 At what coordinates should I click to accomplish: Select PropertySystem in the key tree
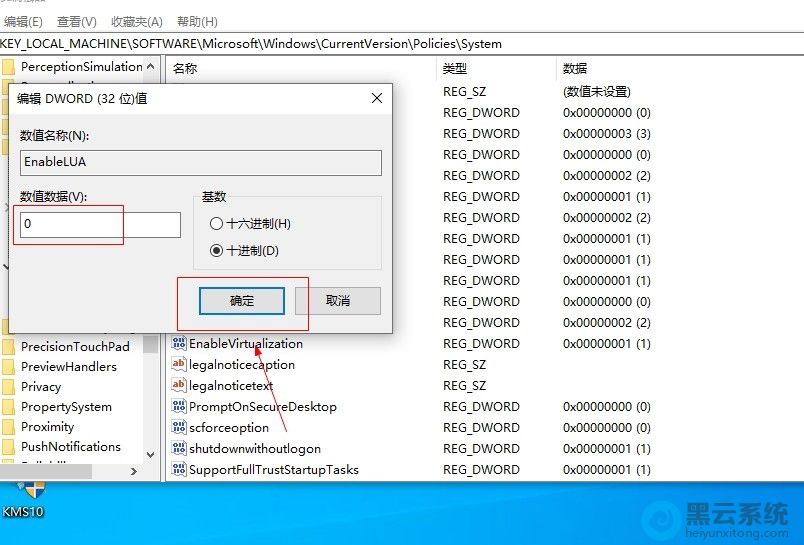coord(66,407)
